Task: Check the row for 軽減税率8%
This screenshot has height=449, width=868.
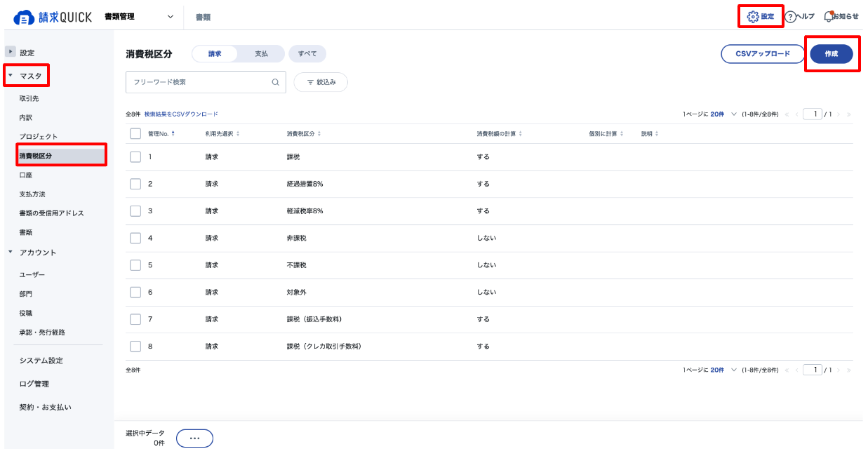Action: (136, 211)
